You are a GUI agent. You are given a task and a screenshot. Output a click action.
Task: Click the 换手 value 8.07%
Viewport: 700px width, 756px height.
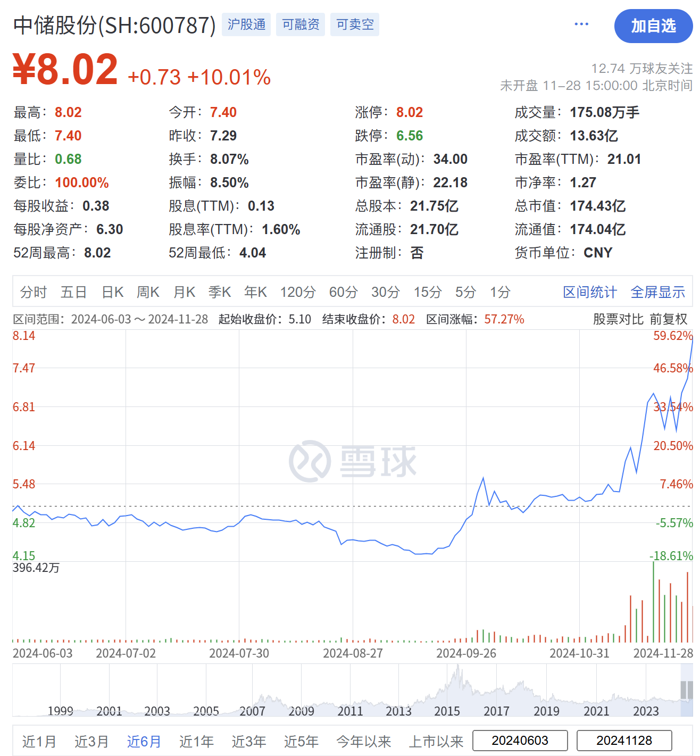(x=229, y=159)
